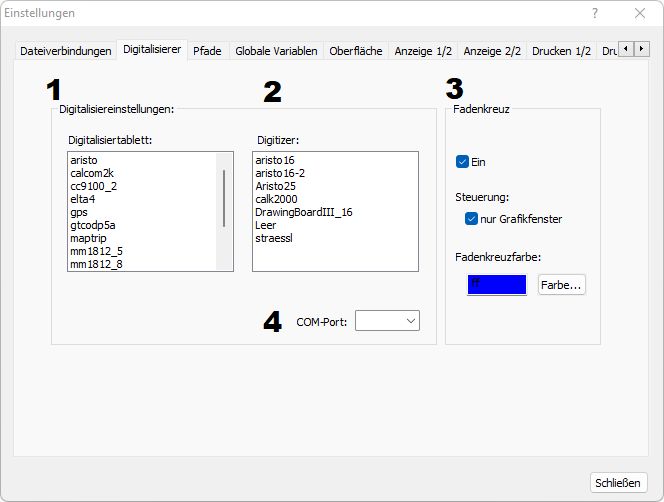Select the Oberfläche tab

point(356,50)
